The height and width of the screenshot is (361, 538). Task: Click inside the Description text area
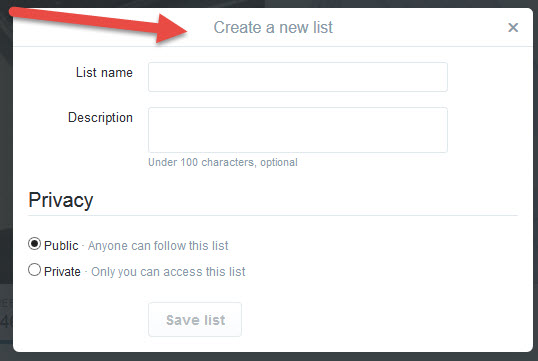point(298,130)
